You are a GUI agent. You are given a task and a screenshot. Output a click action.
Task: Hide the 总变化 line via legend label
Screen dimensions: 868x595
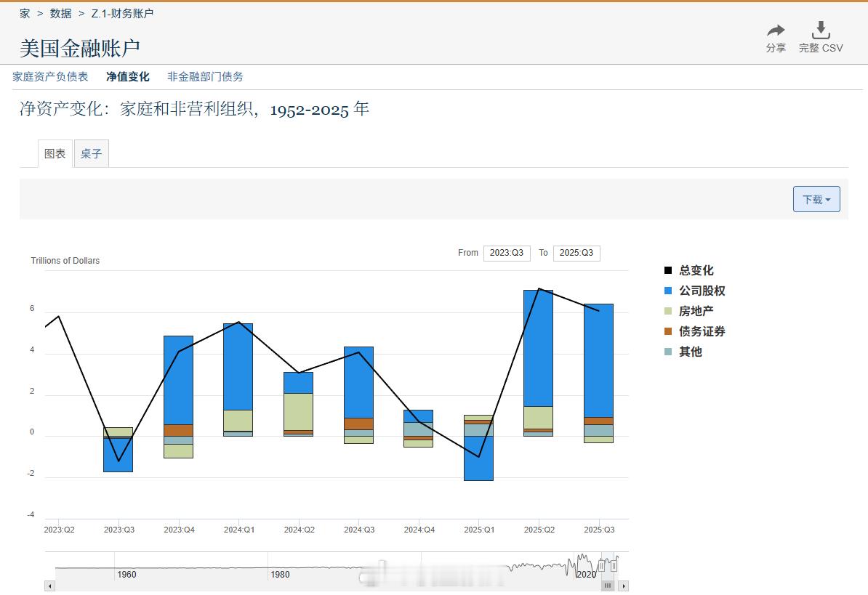click(x=696, y=270)
